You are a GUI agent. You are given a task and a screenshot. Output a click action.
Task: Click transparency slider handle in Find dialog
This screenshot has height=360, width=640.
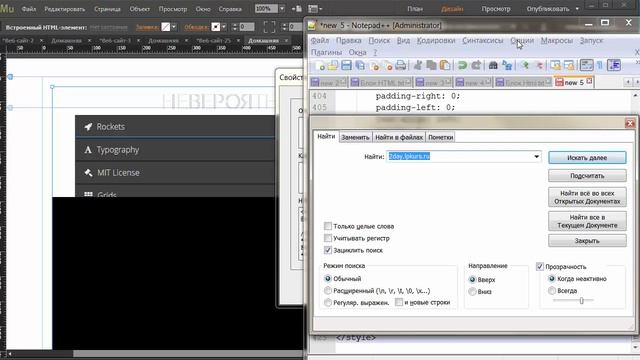[x=581, y=300]
